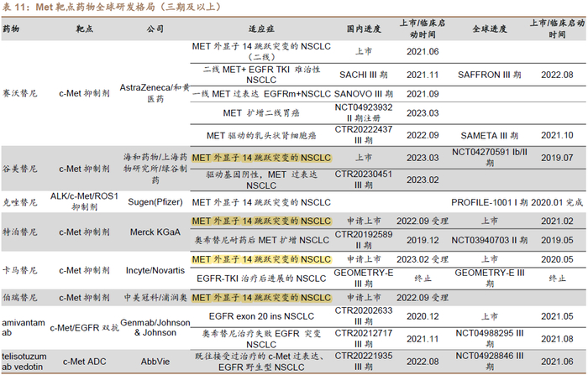The width and height of the screenshot is (588, 375).
Task: Click 'NCT04988295 III 期' cell
Action: 490,338
